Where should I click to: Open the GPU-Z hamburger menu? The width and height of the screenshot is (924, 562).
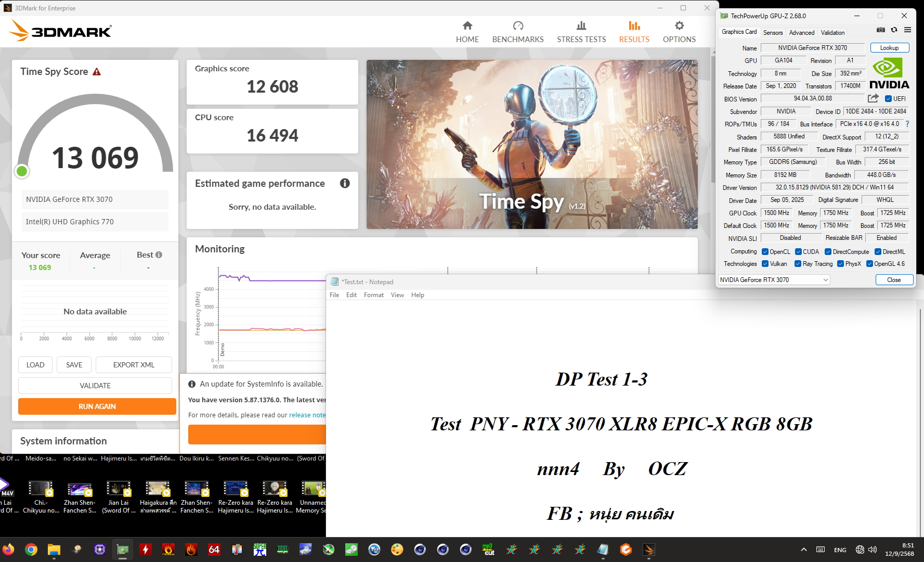click(x=907, y=30)
